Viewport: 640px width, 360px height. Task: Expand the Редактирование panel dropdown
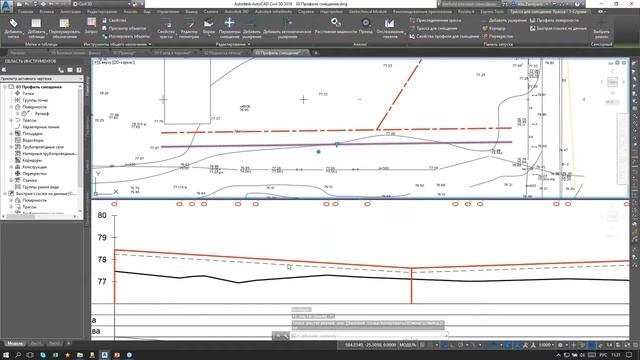233,44
